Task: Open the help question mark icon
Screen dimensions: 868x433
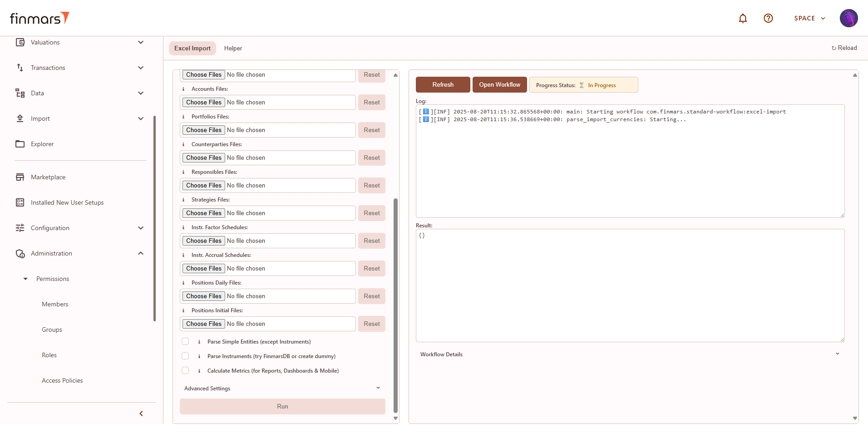Action: [x=768, y=18]
